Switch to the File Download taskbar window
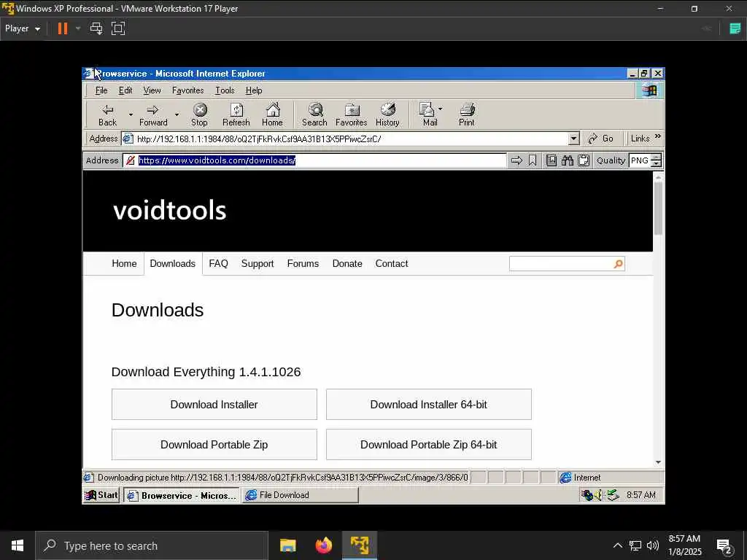Image resolution: width=747 pixels, height=560 pixels. click(300, 495)
